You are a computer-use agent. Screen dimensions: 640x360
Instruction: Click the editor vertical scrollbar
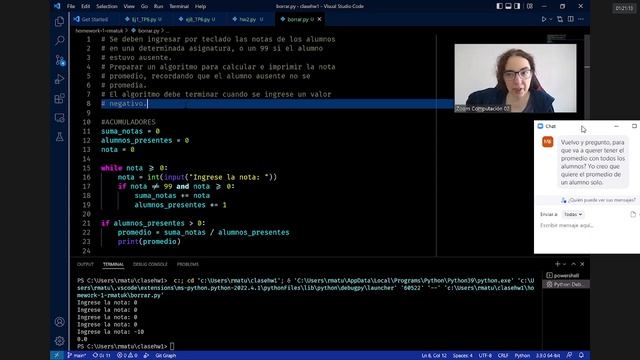click(x=587, y=145)
